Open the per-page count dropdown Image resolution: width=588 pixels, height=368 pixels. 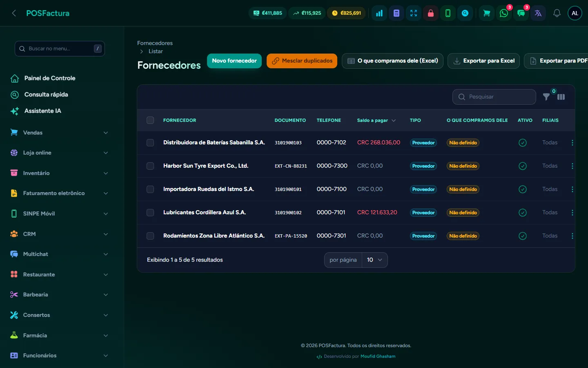click(375, 260)
